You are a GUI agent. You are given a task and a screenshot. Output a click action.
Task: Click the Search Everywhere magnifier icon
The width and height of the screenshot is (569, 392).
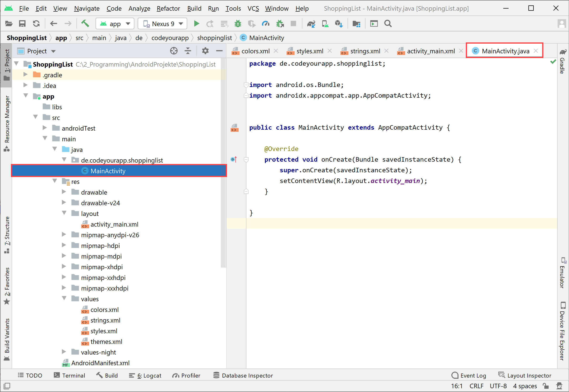pos(388,24)
